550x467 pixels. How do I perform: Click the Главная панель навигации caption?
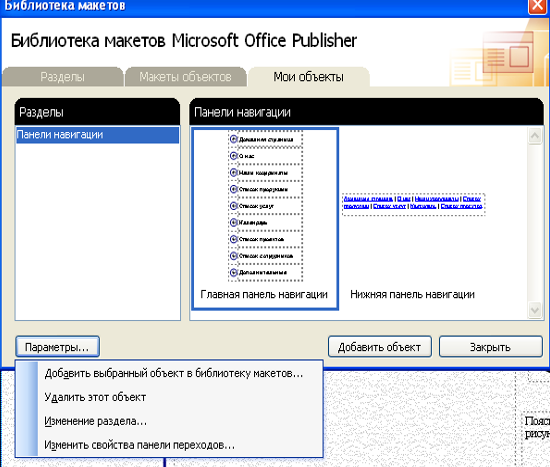[264, 294]
